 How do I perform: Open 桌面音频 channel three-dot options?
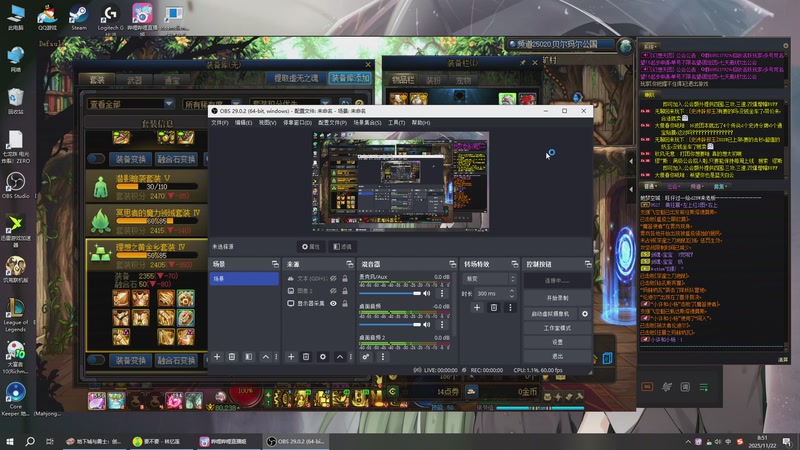(442, 324)
